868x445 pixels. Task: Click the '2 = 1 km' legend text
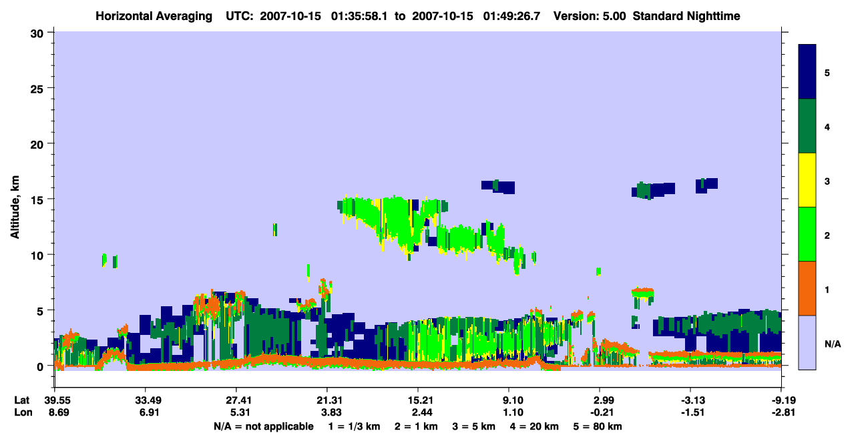click(417, 426)
